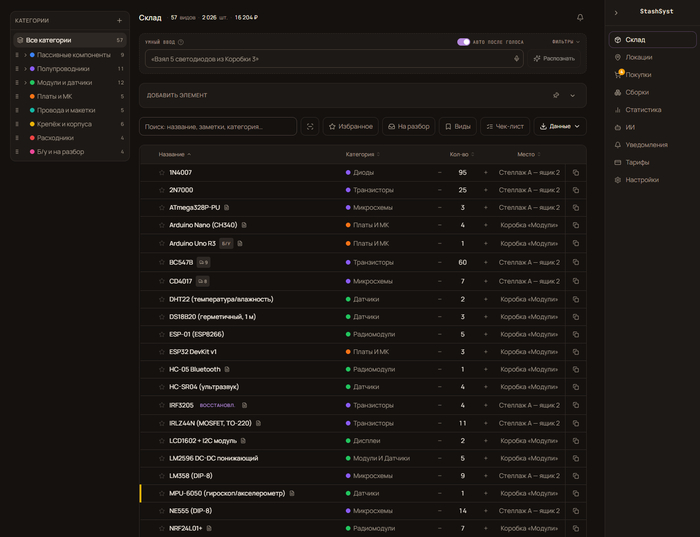
Task: Copy the 2N7000 row
Action: (x=576, y=190)
